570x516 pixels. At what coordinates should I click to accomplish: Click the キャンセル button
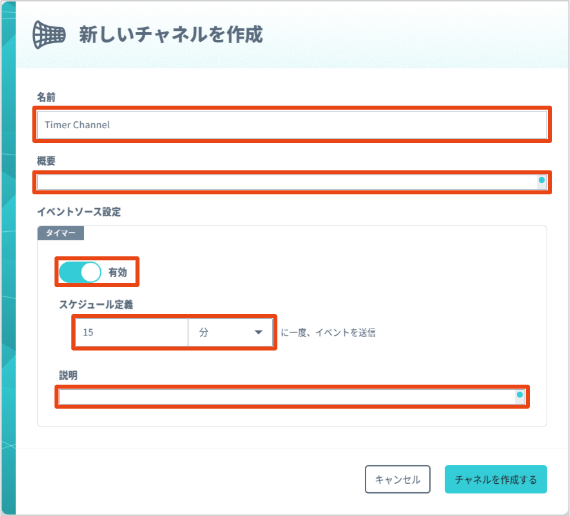[398, 479]
